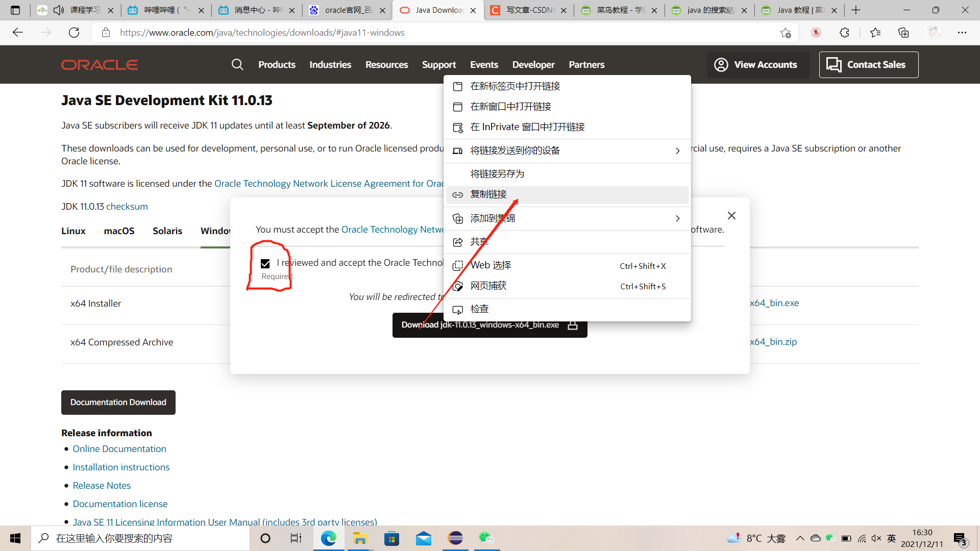The width and height of the screenshot is (980, 551).
Task: Open Collections in the browser toolbar
Action: 903,32
